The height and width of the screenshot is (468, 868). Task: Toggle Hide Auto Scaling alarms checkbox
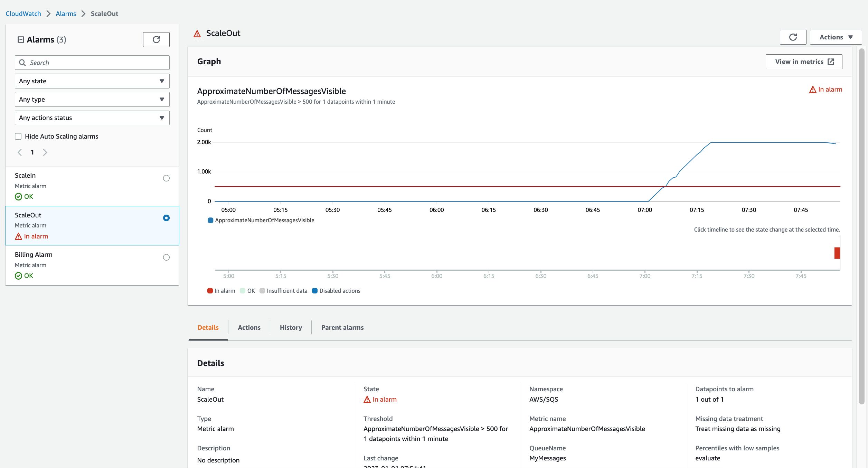(18, 137)
